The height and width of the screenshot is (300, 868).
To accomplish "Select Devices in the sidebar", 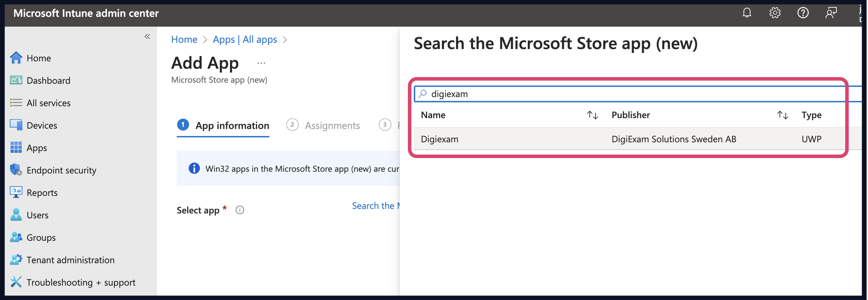I will tap(42, 125).
